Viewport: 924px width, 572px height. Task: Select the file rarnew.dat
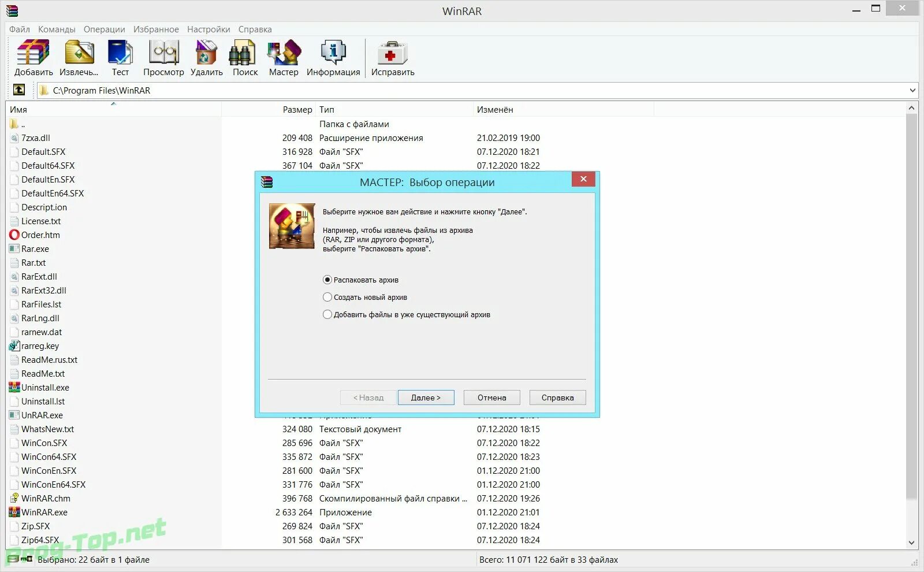(x=42, y=332)
